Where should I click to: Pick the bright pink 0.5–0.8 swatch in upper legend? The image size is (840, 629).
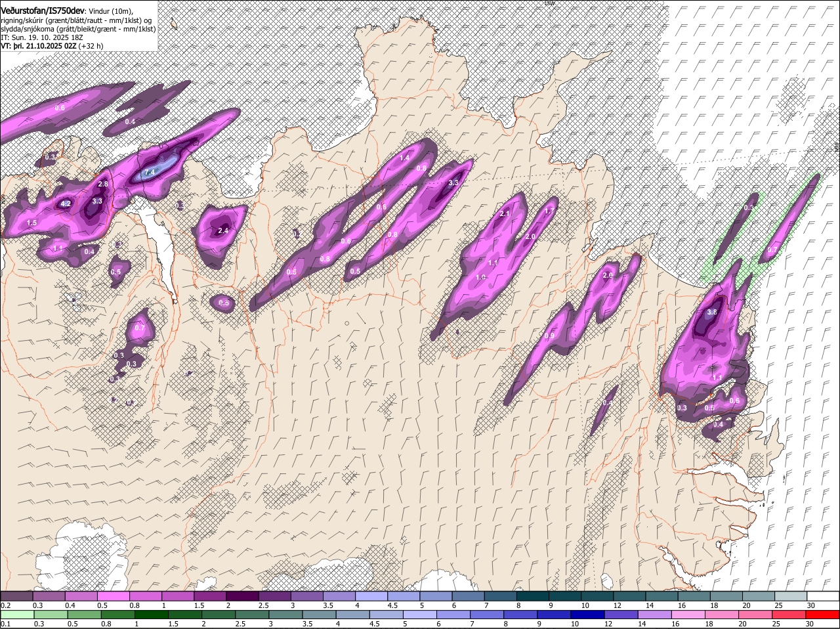[113, 596]
